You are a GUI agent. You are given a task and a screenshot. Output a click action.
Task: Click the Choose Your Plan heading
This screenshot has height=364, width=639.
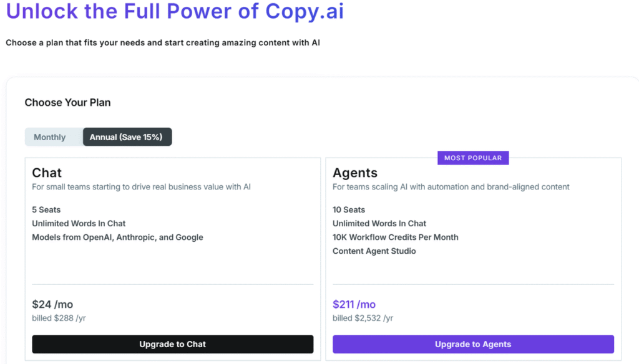pyautogui.click(x=67, y=102)
